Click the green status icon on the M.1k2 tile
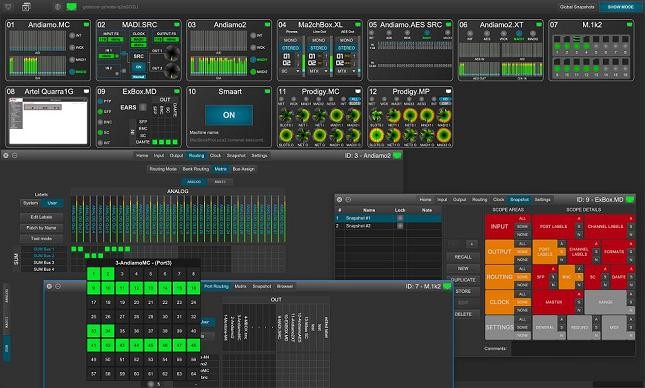This screenshot has width=645, height=388. click(x=629, y=25)
